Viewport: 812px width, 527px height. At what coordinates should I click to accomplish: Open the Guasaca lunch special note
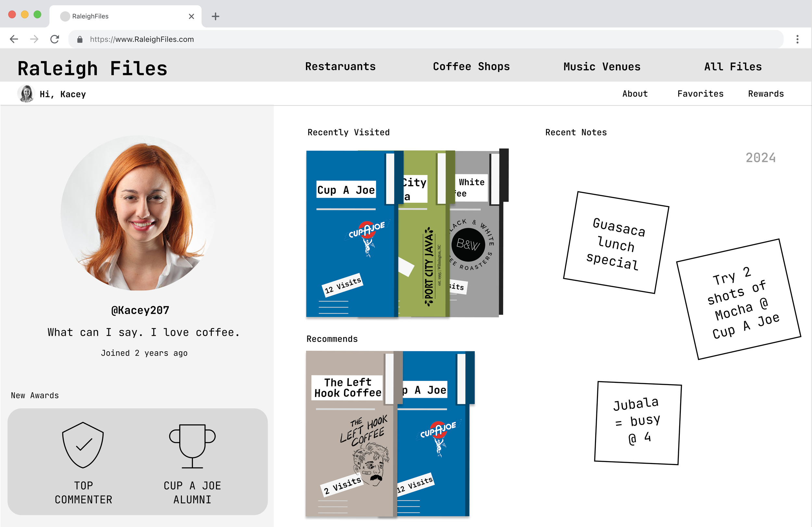(x=616, y=243)
